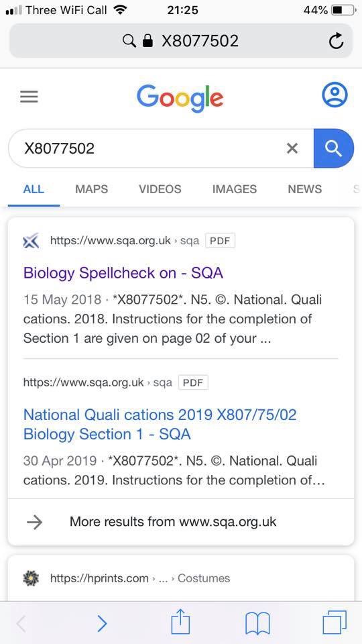Screen dimensions: 362x644
Task: Tap the Safari address bar showing X8077502
Action: (180, 41)
